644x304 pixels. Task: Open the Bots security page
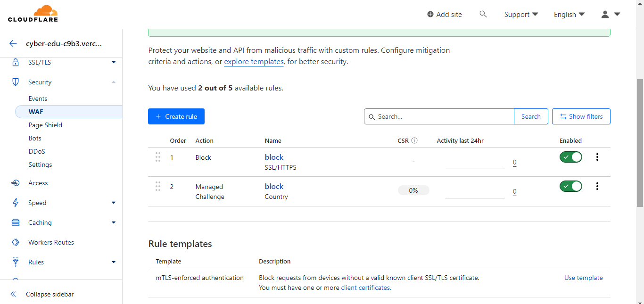pos(35,138)
